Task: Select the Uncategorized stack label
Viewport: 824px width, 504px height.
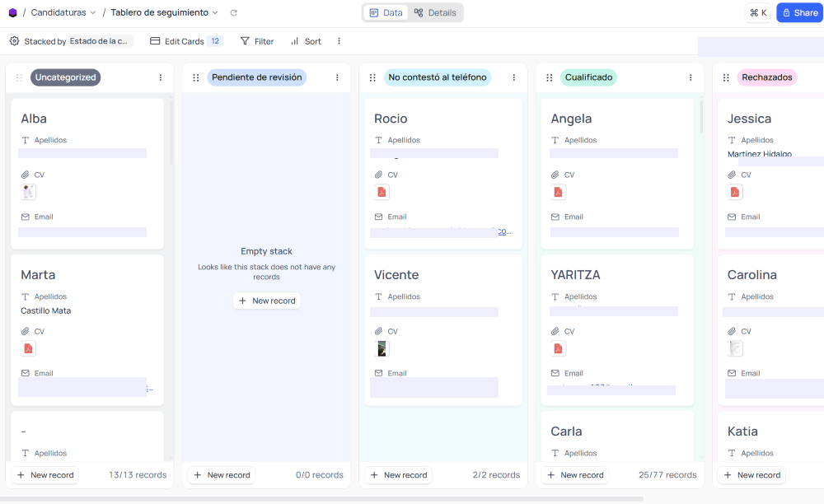Action: tap(66, 77)
